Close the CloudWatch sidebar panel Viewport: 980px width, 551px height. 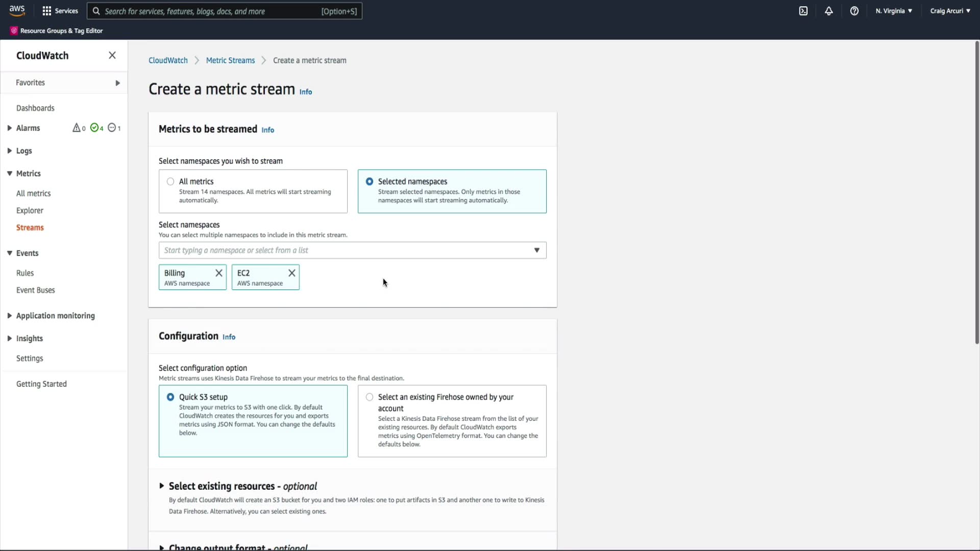click(112, 55)
